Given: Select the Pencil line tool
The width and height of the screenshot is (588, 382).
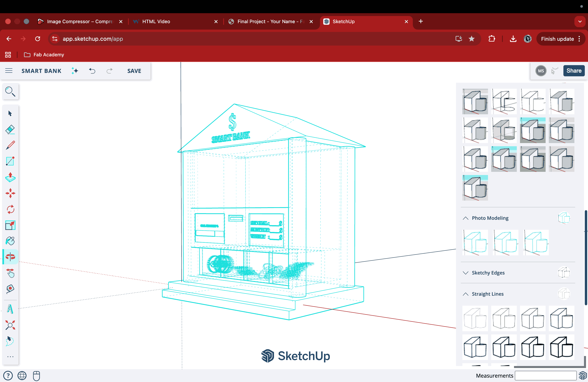Looking at the screenshot, I should (x=10, y=145).
